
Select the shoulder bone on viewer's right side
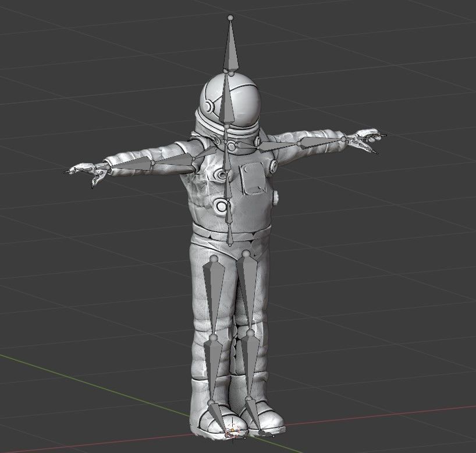tap(247, 145)
